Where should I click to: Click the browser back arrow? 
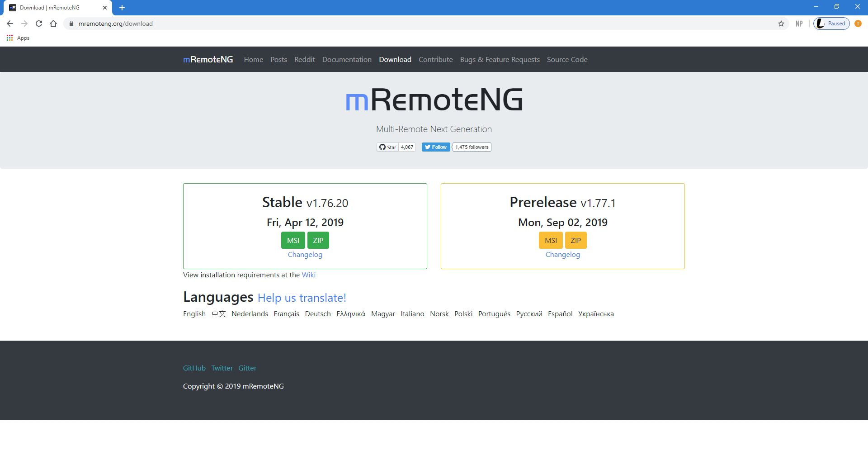10,24
